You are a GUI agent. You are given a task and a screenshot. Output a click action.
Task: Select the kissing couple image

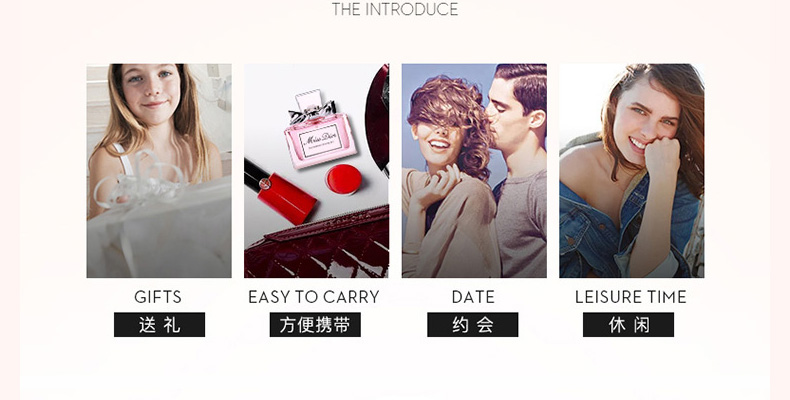[x=474, y=170]
